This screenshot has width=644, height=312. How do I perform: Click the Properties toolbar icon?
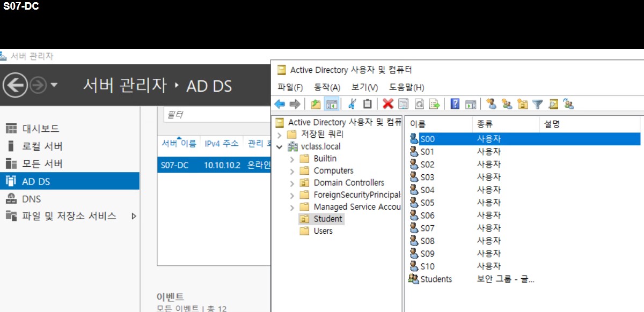pos(403,104)
